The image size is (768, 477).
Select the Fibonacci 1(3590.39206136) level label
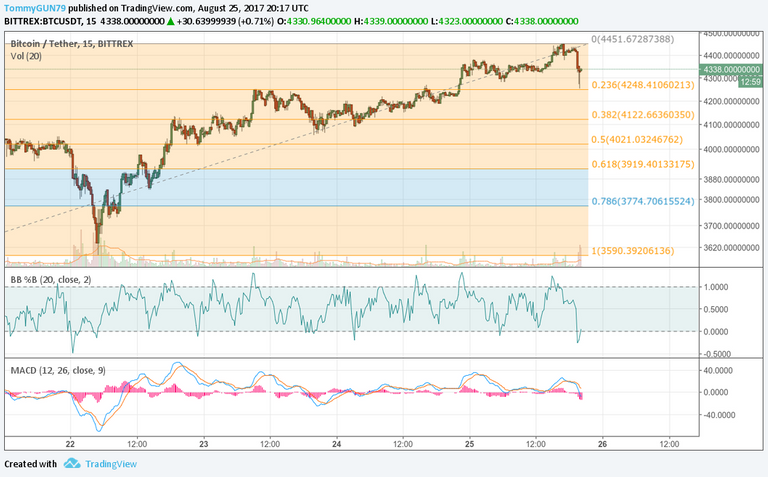(x=633, y=251)
